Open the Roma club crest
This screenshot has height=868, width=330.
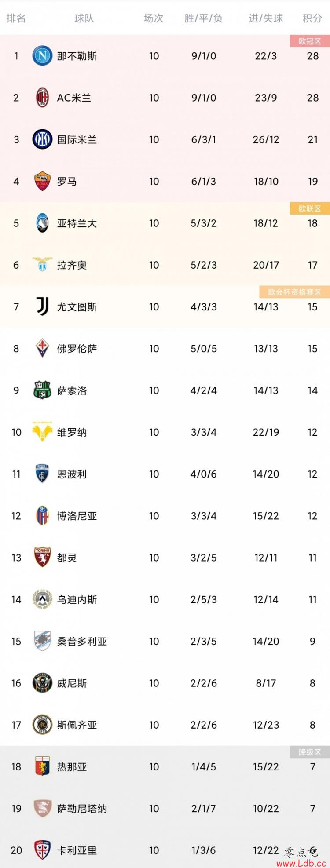[42, 181]
